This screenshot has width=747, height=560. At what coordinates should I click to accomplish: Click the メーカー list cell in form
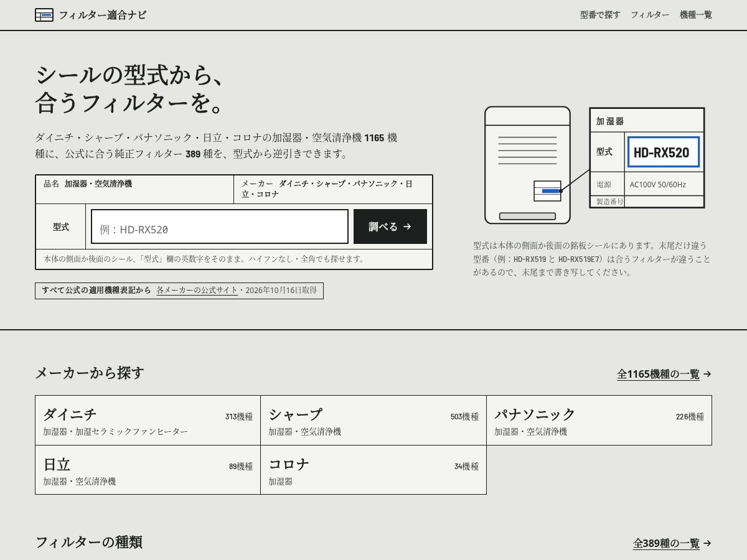(333, 189)
